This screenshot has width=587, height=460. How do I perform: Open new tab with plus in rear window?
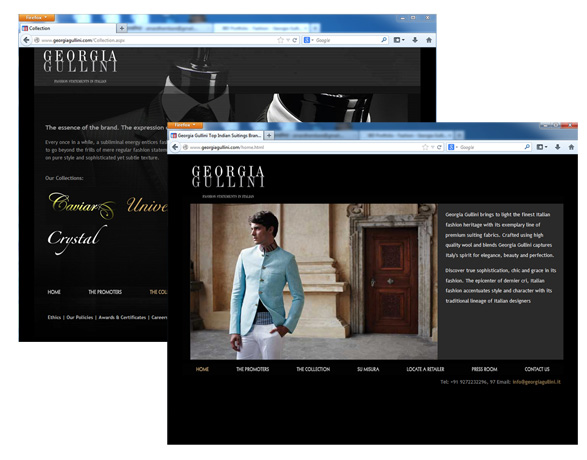click(x=122, y=28)
